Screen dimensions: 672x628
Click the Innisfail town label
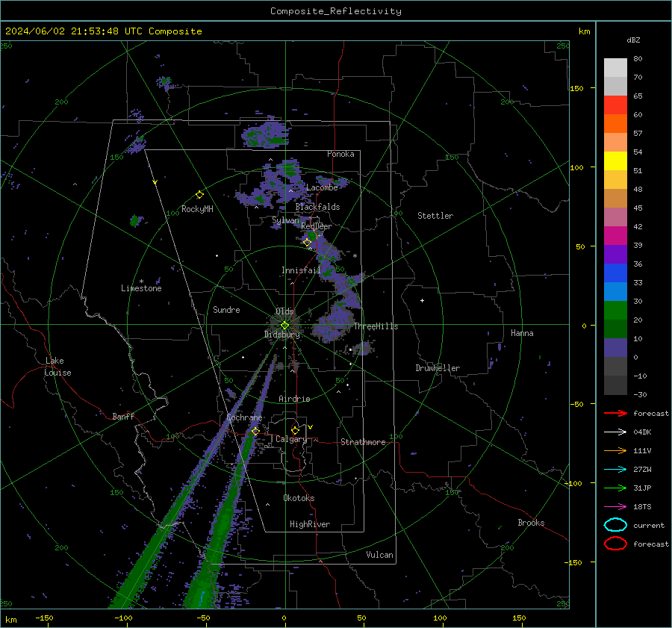[x=301, y=270]
